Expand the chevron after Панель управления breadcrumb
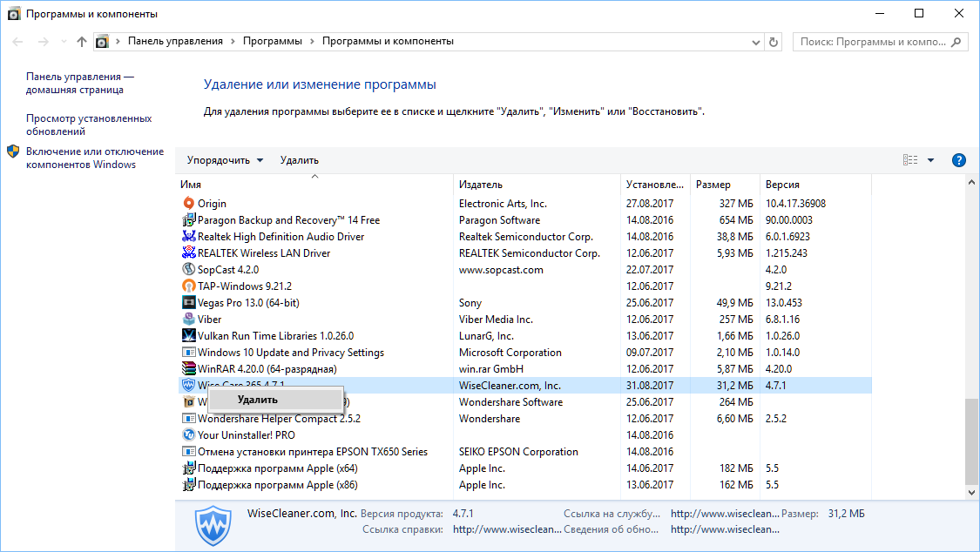Screen dimensions: 980x552 pos(233,41)
